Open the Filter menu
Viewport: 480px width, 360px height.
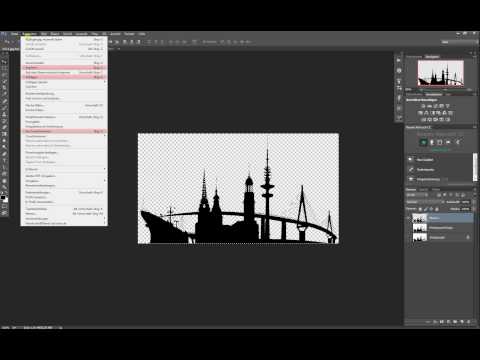click(x=95, y=34)
